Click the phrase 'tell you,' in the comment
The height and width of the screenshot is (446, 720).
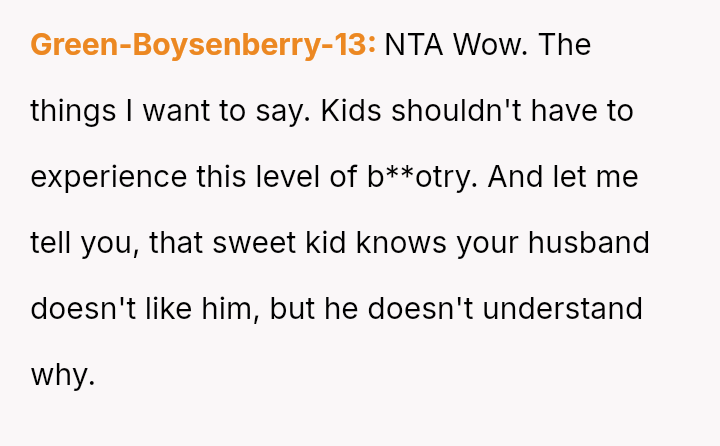(86, 243)
